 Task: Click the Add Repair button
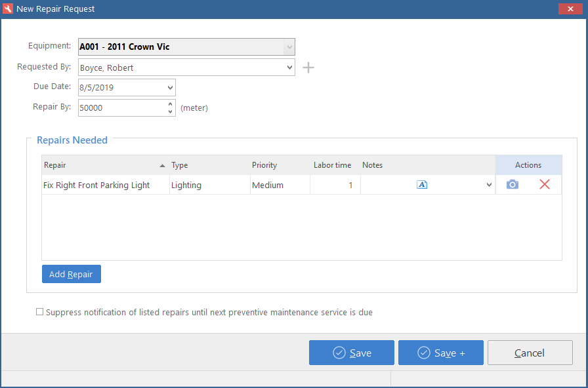click(x=72, y=274)
